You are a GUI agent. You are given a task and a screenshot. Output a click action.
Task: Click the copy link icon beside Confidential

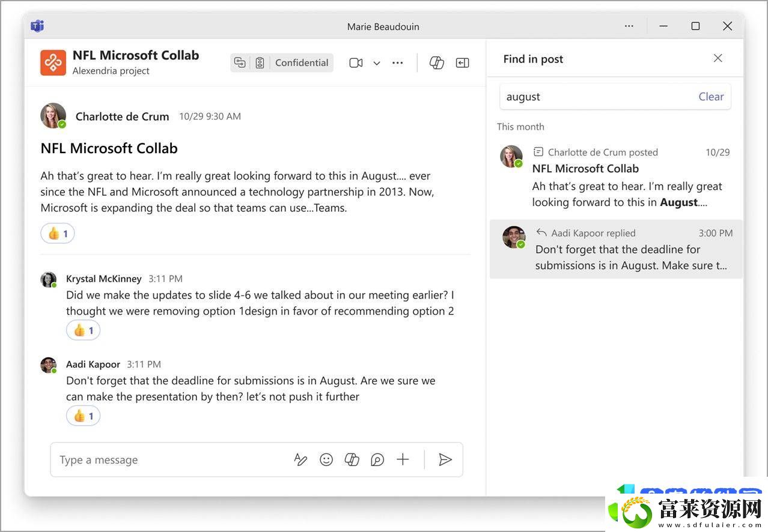point(240,62)
